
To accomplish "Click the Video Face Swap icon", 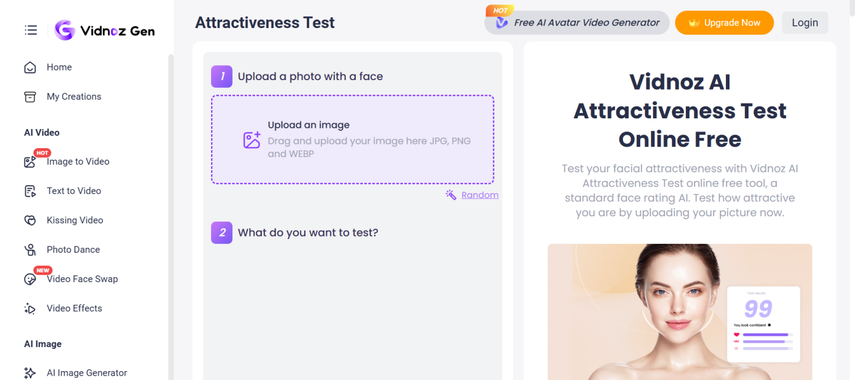I will click(30, 279).
